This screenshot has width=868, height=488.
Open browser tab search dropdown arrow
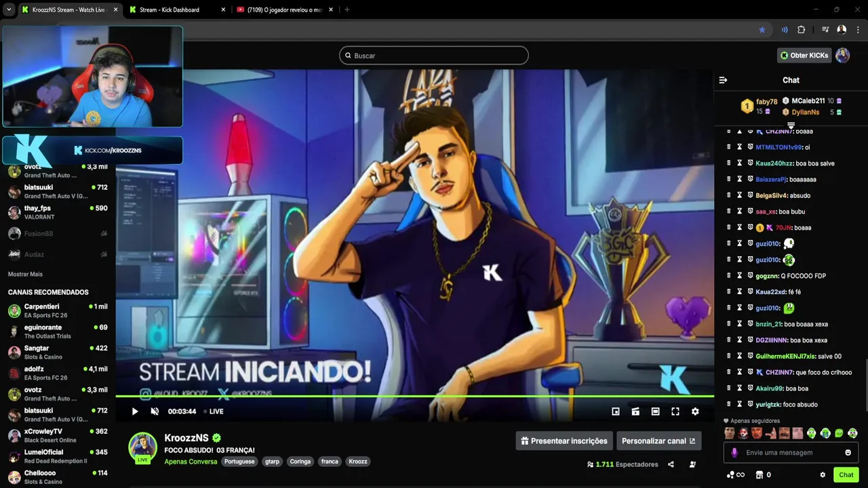9,9
